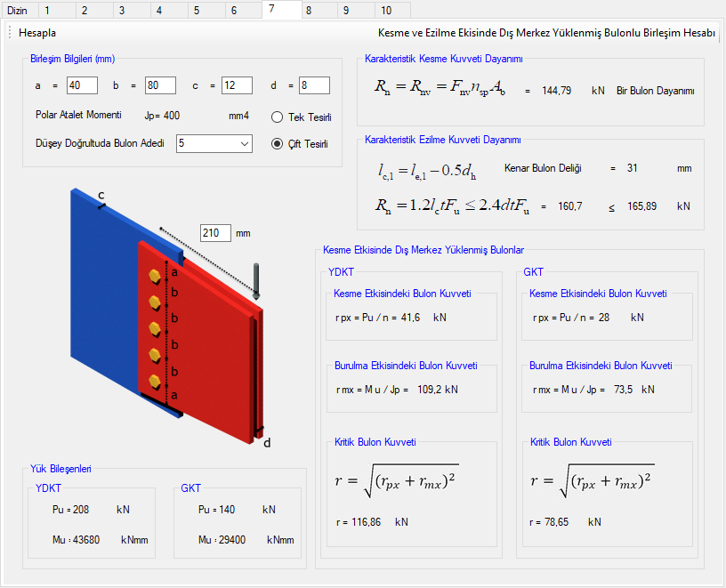This screenshot has height=588, width=726.
Task: Click the 'a' dimension input field
Action: pos(82,85)
